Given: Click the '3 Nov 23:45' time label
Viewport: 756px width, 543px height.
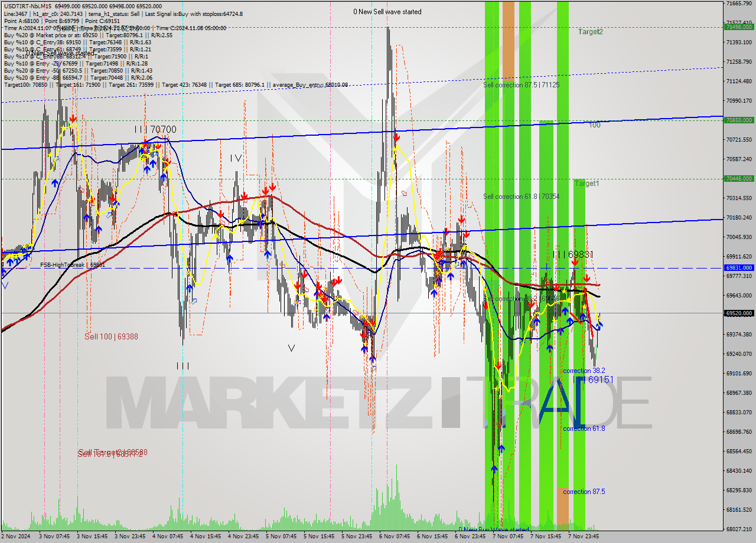Looking at the screenshot, I should click(x=130, y=537).
